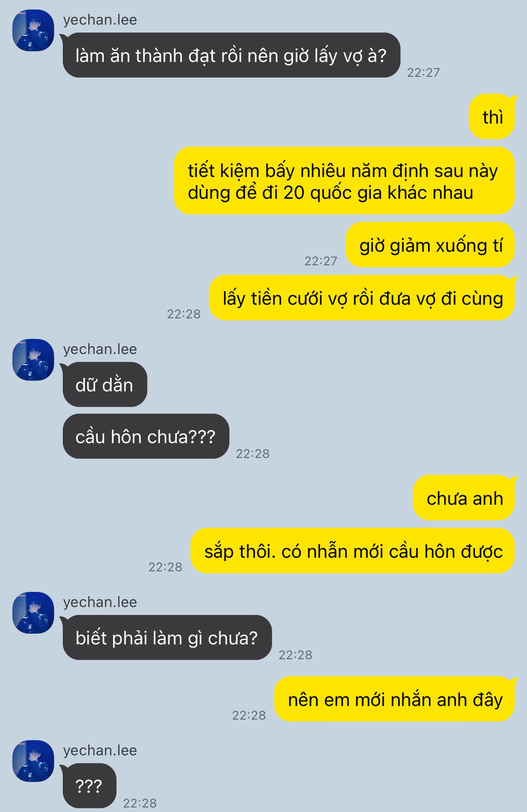Select the 'chưa anh' reply bubble
Viewport: 527px width, 812px height.
[x=464, y=498]
